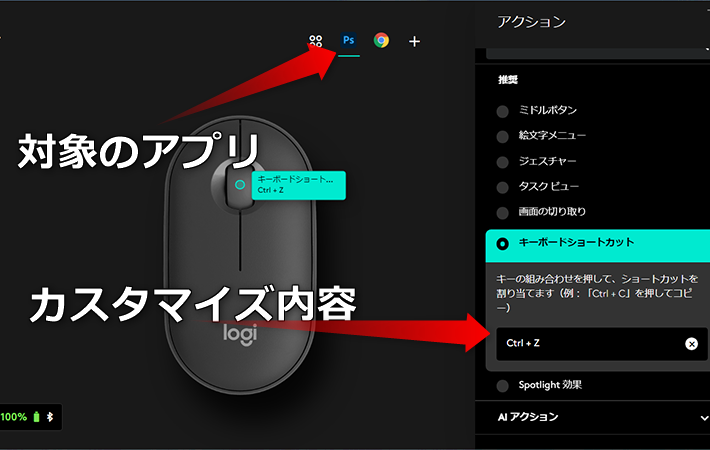Click the teal middle-button marker on the mouse

(240, 185)
